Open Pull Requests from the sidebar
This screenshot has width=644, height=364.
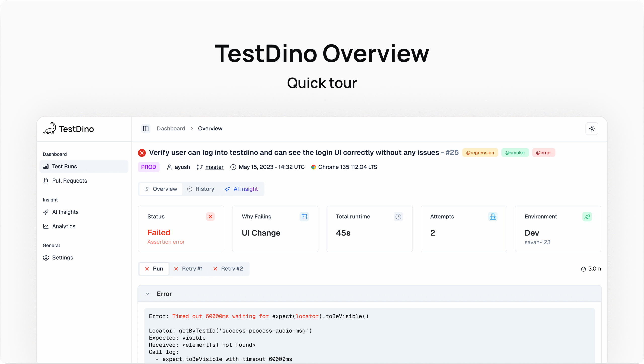(x=69, y=181)
